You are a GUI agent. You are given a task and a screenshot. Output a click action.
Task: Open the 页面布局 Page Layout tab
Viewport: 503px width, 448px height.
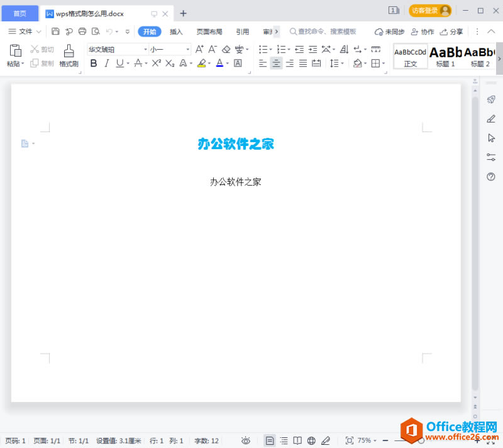tap(209, 31)
